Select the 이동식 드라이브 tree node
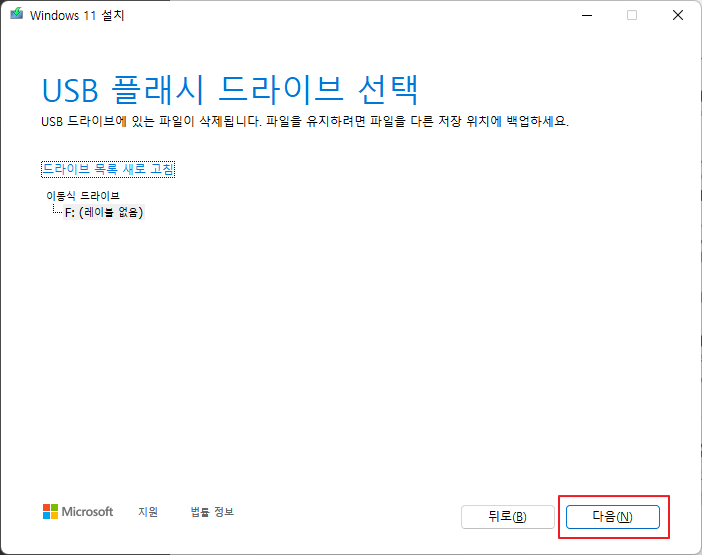 [x=83, y=196]
